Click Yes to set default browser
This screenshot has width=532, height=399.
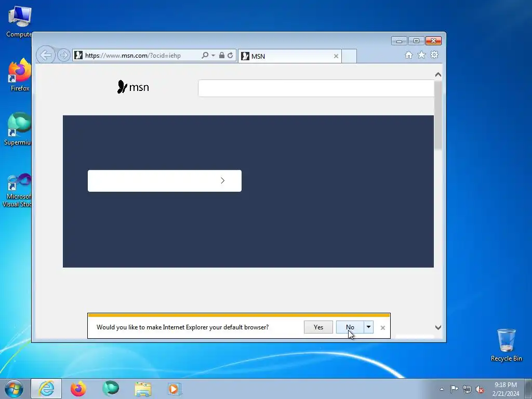click(x=318, y=327)
